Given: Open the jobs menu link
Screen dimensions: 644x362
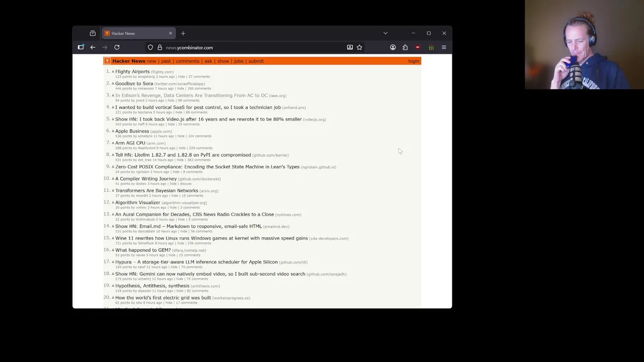Looking at the screenshot, I should (238, 61).
